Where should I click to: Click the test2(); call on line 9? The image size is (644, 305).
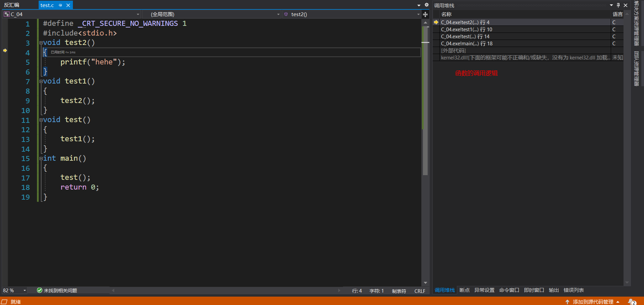pos(78,101)
